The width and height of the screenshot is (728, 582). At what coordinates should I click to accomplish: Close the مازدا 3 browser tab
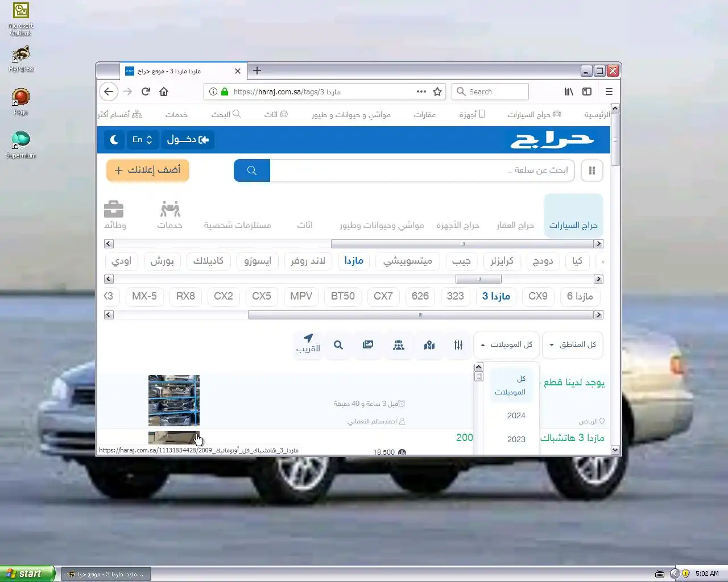[238, 71]
